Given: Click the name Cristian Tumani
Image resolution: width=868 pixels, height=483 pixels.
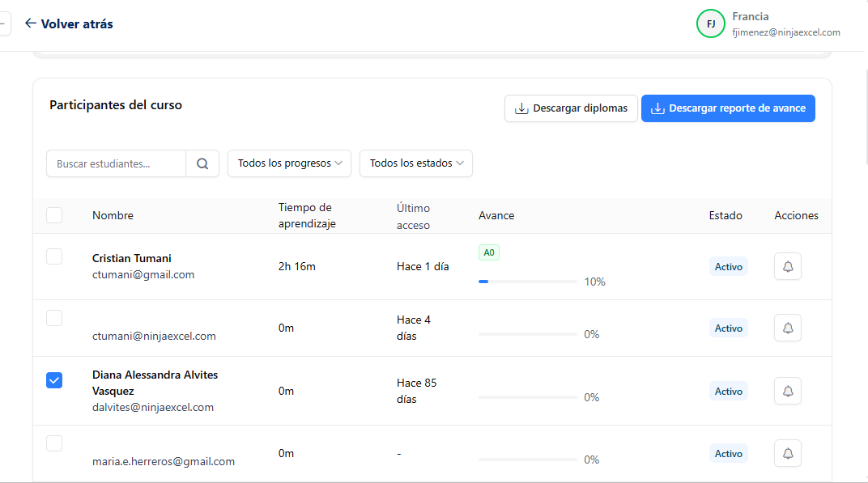Looking at the screenshot, I should 132,258.
